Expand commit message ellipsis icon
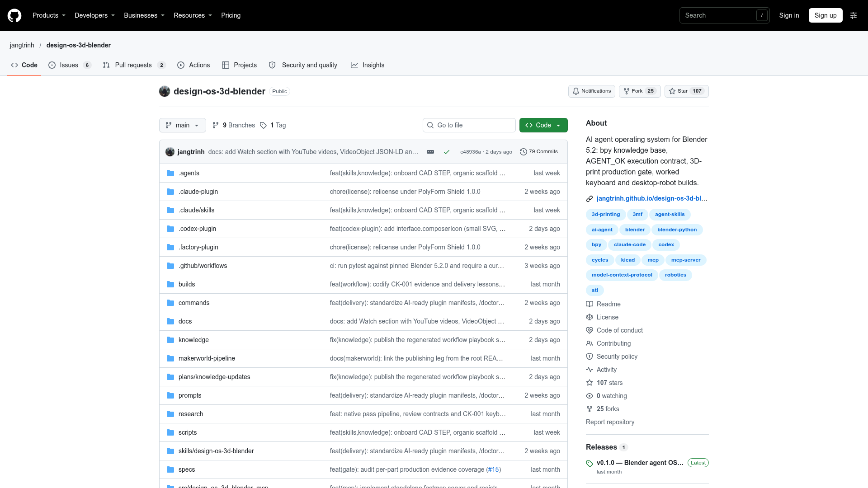 (430, 152)
